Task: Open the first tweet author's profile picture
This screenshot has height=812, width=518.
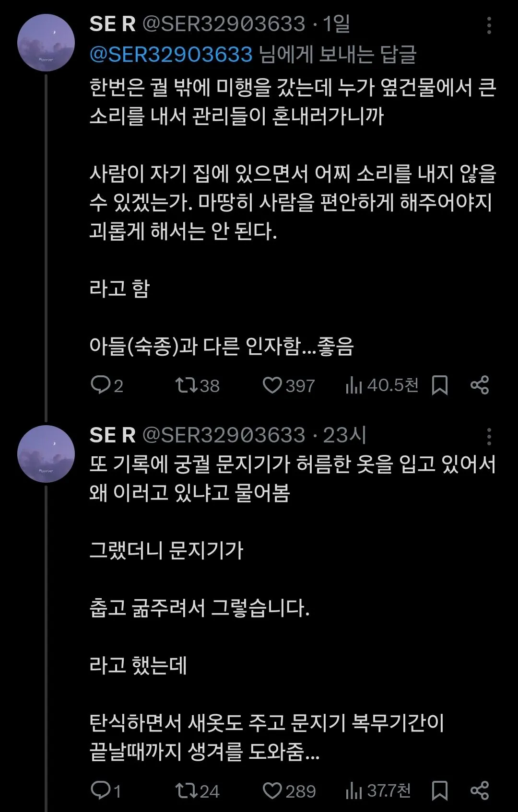Action: 46,43
